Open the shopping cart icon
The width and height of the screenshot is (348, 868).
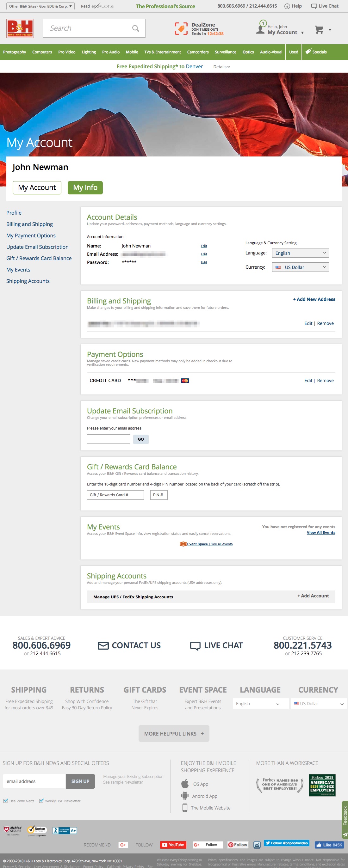click(319, 30)
